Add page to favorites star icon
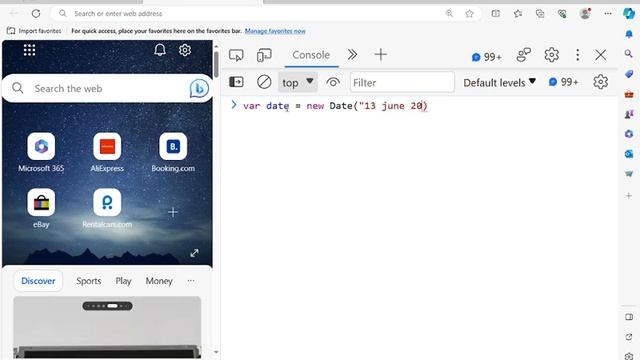640x360 pixels. click(x=469, y=13)
